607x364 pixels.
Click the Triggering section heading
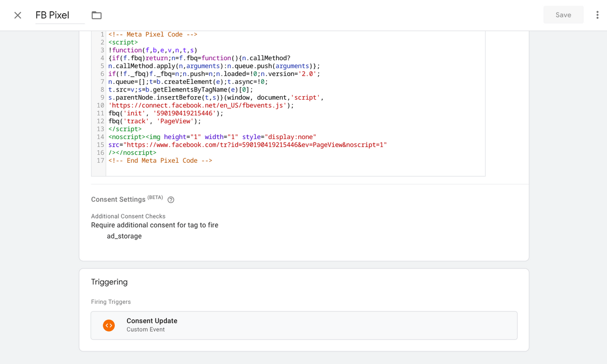point(109,282)
